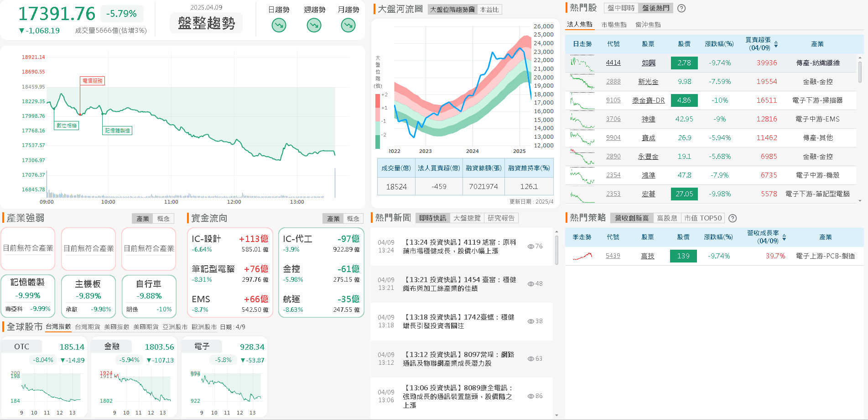Screen dimensions: 868x420
Task: Open the 記憶體製 industry card
Action: 28,296
